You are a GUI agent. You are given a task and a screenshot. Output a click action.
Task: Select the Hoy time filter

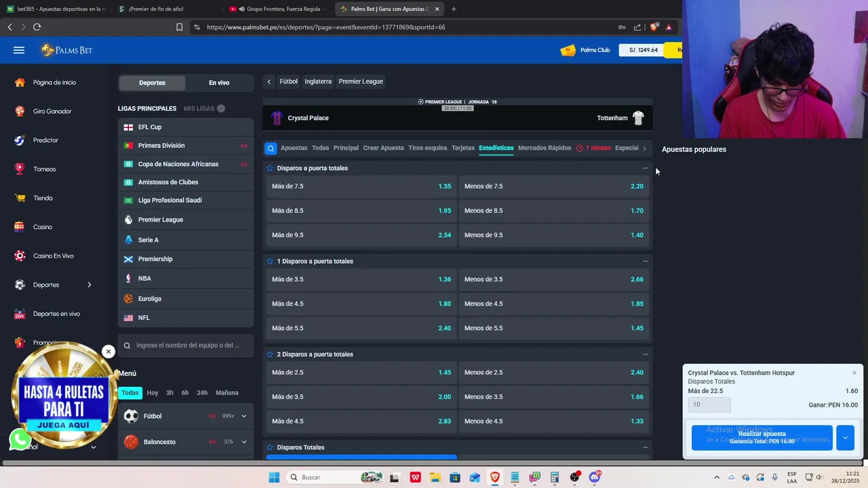coord(153,392)
